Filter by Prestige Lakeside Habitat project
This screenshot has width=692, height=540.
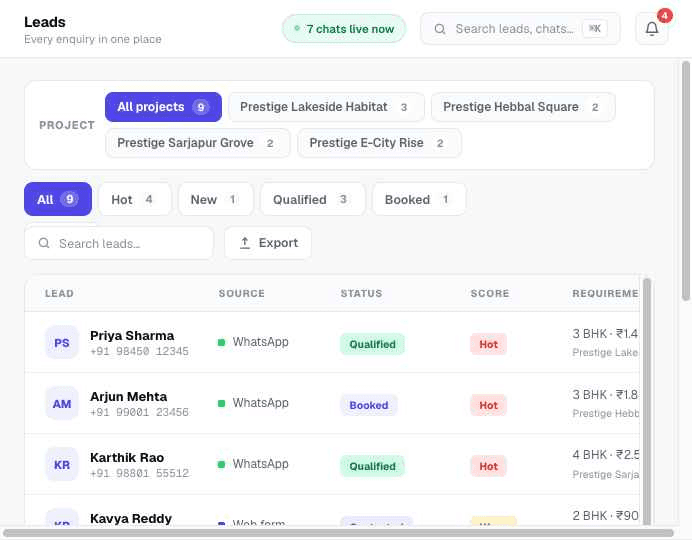[x=326, y=107]
